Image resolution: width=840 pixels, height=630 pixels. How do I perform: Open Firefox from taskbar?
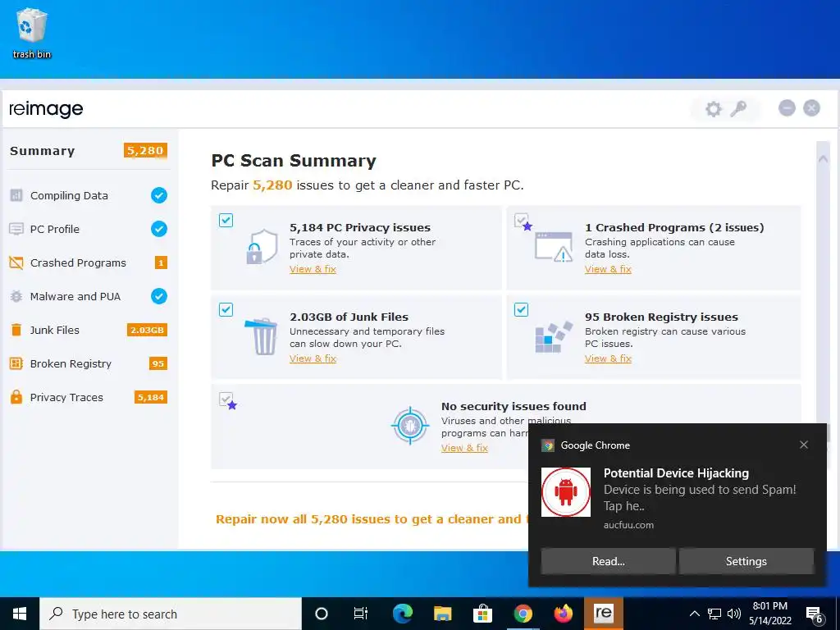click(563, 614)
